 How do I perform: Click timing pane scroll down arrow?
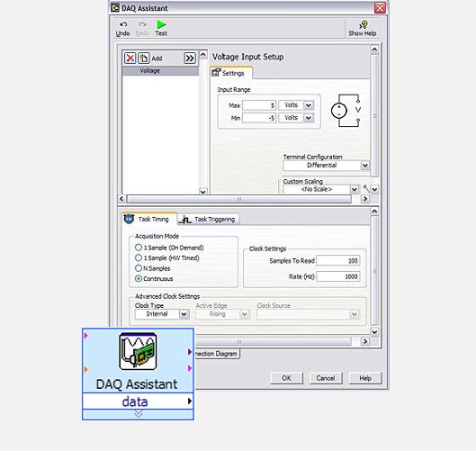pos(374,332)
